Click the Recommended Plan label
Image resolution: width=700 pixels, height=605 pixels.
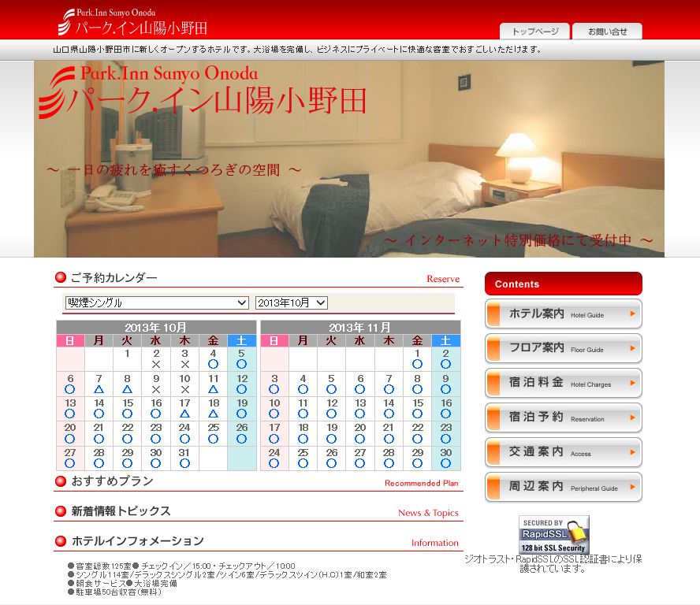point(422,483)
